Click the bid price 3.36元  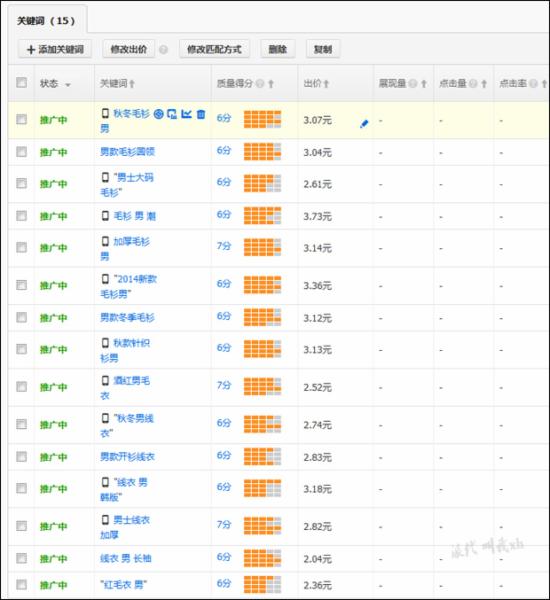click(x=317, y=286)
